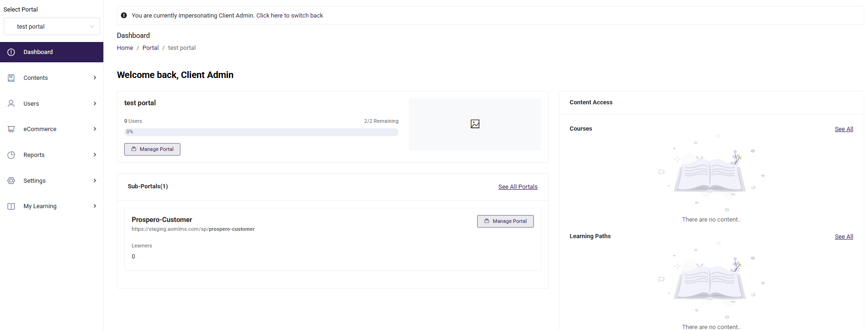Image resolution: width=868 pixels, height=330 pixels.
Task: Click See All next to Courses
Action: (x=844, y=129)
